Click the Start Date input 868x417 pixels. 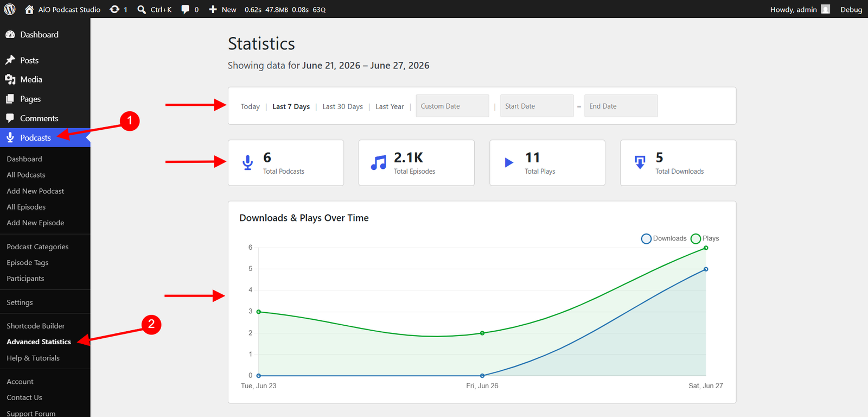click(537, 106)
